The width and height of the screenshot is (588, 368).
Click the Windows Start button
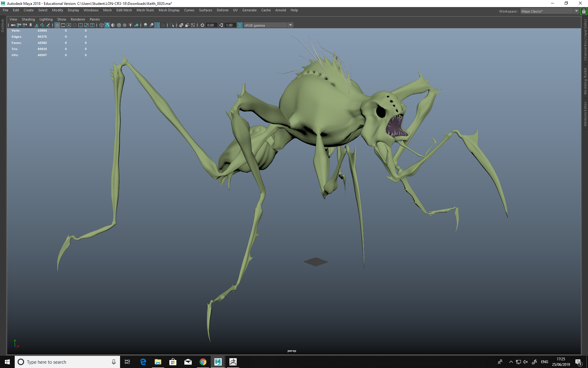pyautogui.click(x=7, y=362)
